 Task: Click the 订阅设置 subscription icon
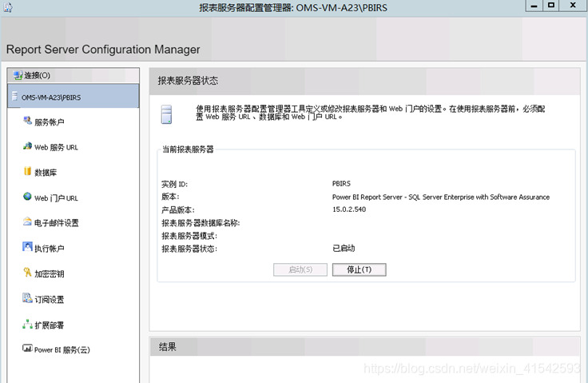(x=27, y=297)
